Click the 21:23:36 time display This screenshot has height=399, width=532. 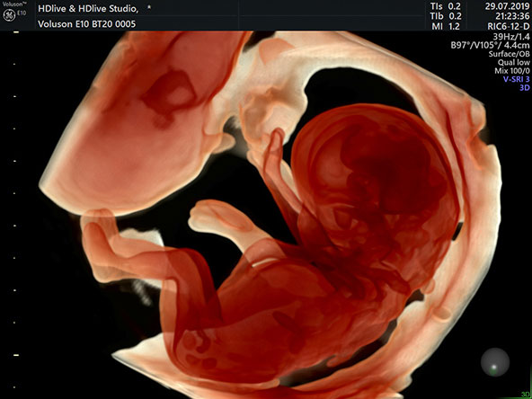pyautogui.click(x=512, y=16)
